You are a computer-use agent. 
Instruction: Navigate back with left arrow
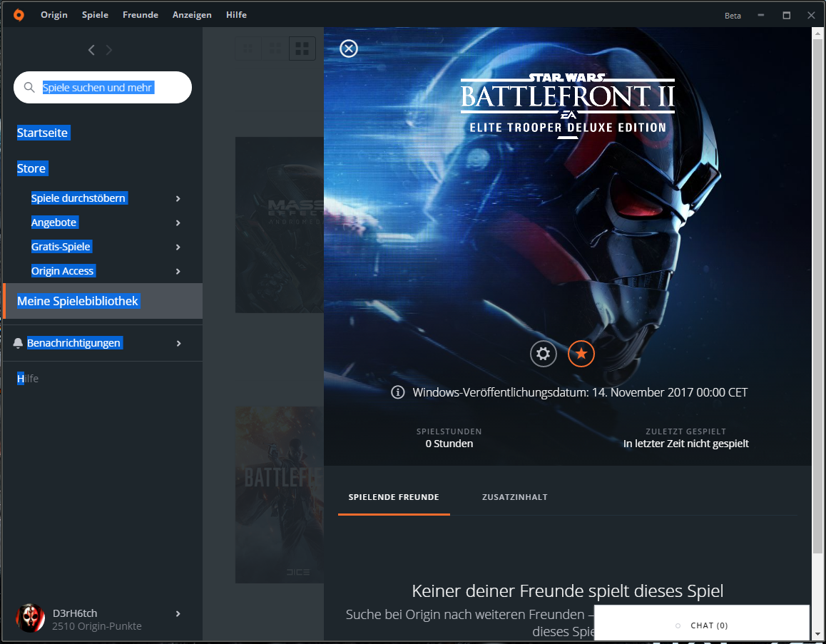[91, 50]
